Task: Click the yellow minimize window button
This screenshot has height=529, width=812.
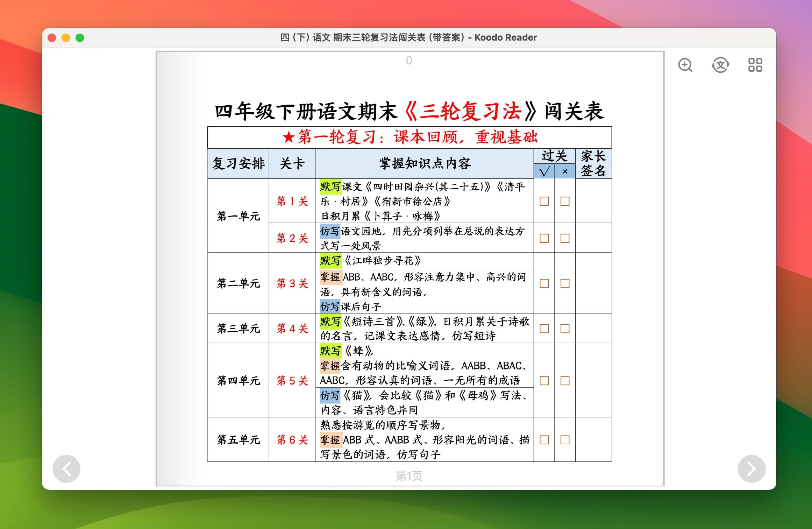Action: (x=66, y=38)
